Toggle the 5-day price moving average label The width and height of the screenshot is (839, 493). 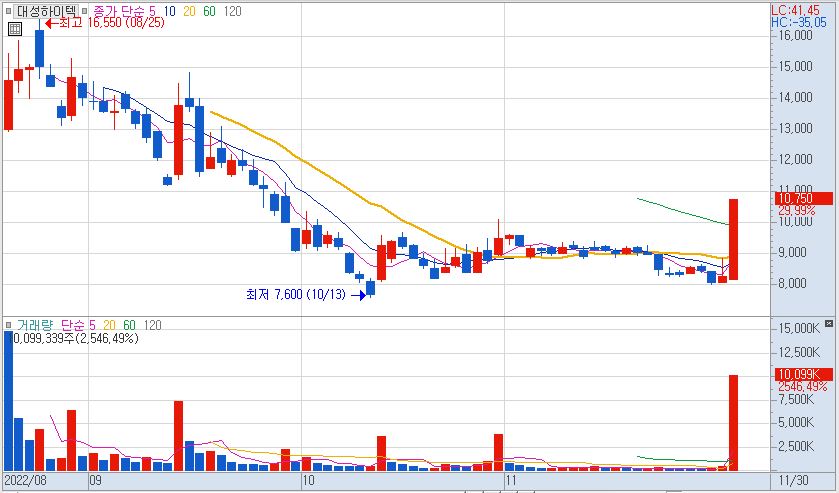click(x=152, y=11)
